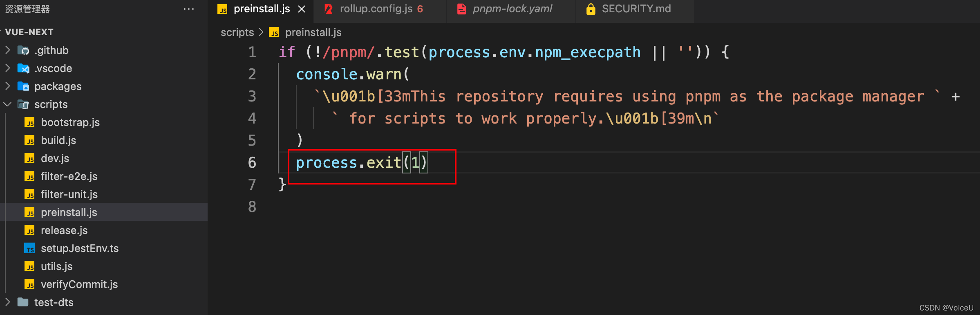980x315 pixels.
Task: Click the preinstall.js breadcrumb segment
Action: 313,32
